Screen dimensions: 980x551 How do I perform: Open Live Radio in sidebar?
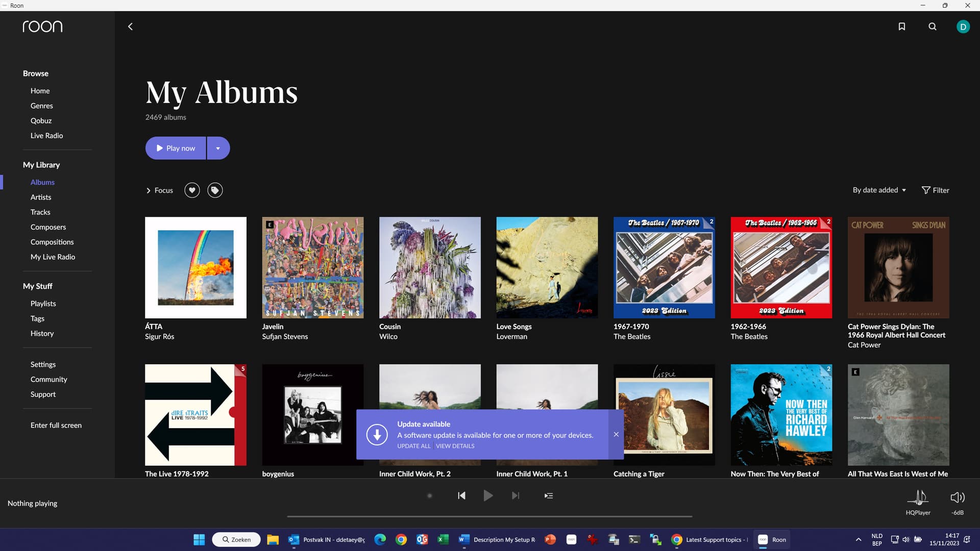tap(46, 135)
